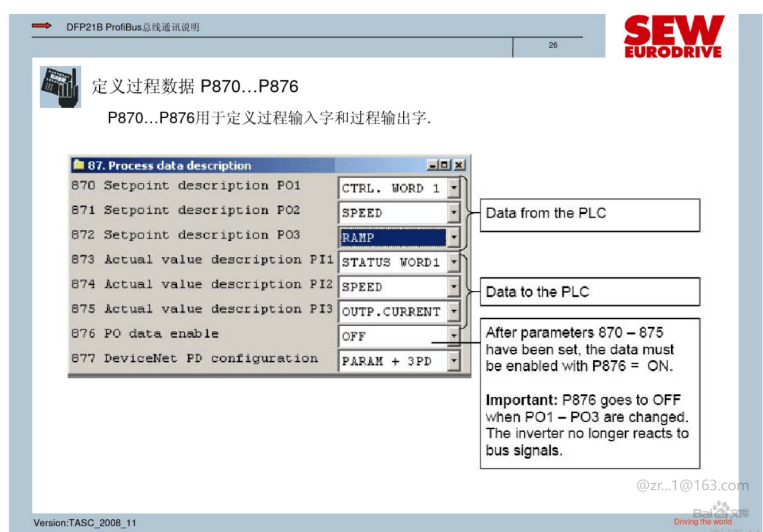The image size is (763, 532).
Task: Click the '873 Actual value description PI1' label
Action: pyautogui.click(x=202, y=260)
